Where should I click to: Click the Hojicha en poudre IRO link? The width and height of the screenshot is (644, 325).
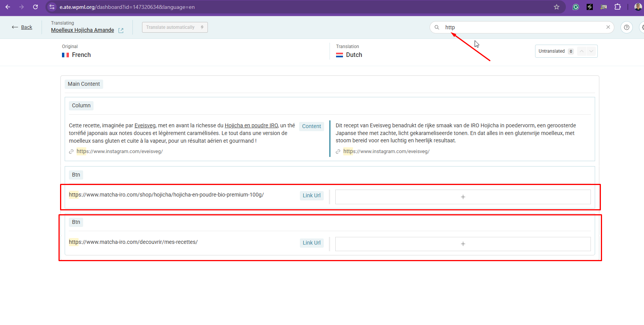coord(251,125)
